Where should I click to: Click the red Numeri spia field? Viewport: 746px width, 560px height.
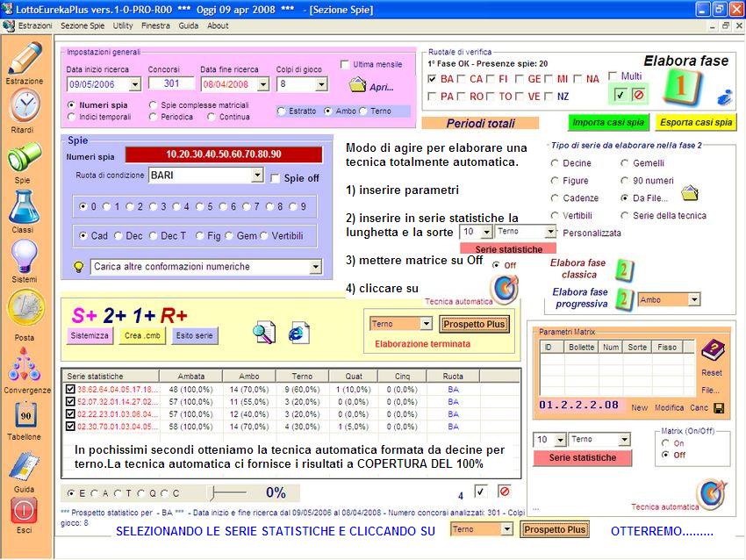click(224, 154)
